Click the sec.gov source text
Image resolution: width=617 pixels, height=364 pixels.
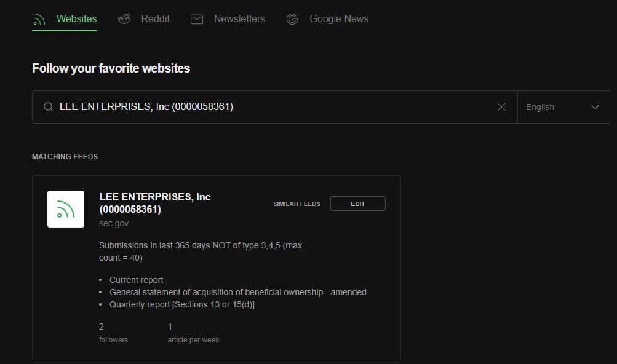[x=114, y=223]
